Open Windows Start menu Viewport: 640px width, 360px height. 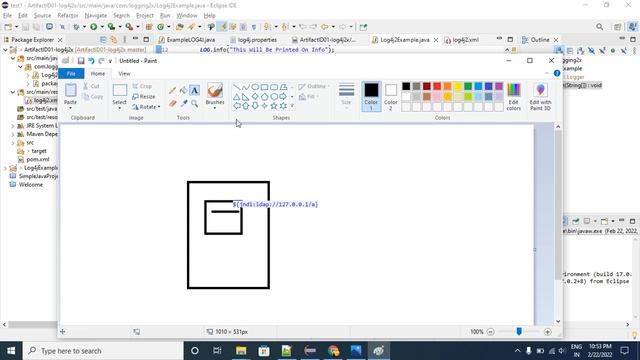tap(11, 351)
